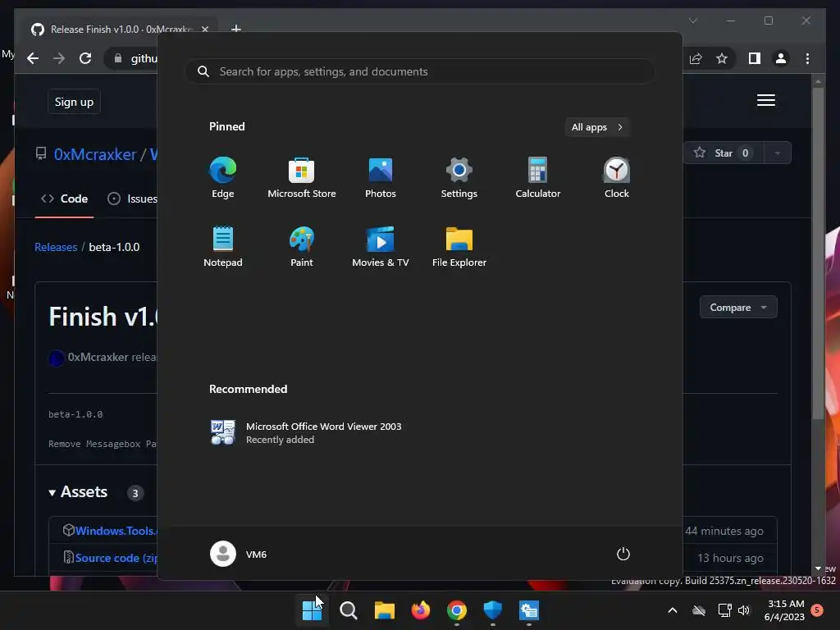Open Windows Security shield on taskbar
The height and width of the screenshot is (630, 840).
[492, 610]
